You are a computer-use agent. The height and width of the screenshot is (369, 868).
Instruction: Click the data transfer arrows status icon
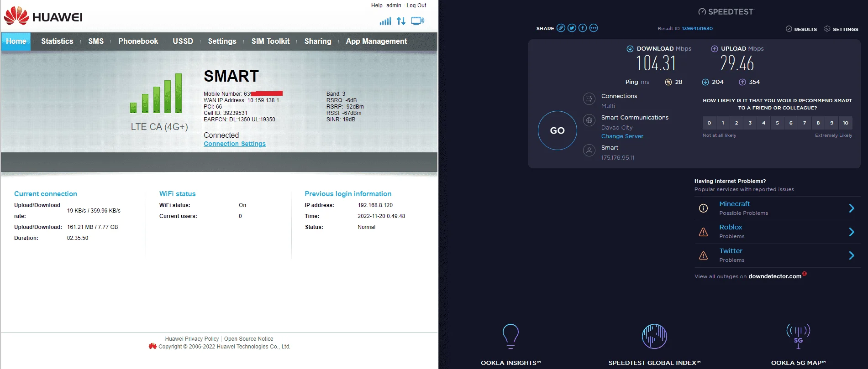click(x=401, y=21)
